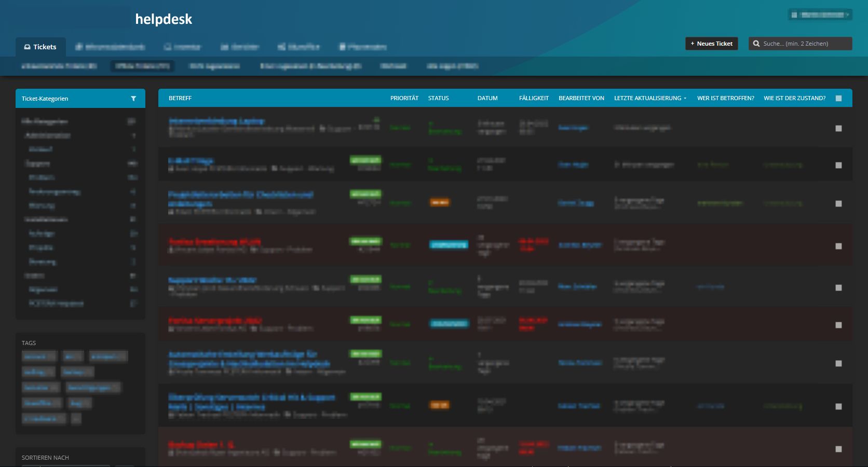Click the WIE IST DER ZUSTAND? header

[795, 98]
